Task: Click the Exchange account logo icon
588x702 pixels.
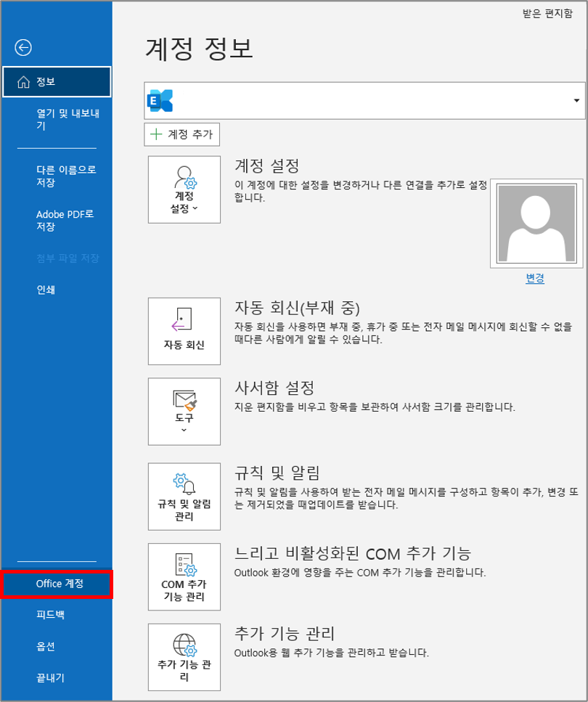Action: (x=160, y=101)
